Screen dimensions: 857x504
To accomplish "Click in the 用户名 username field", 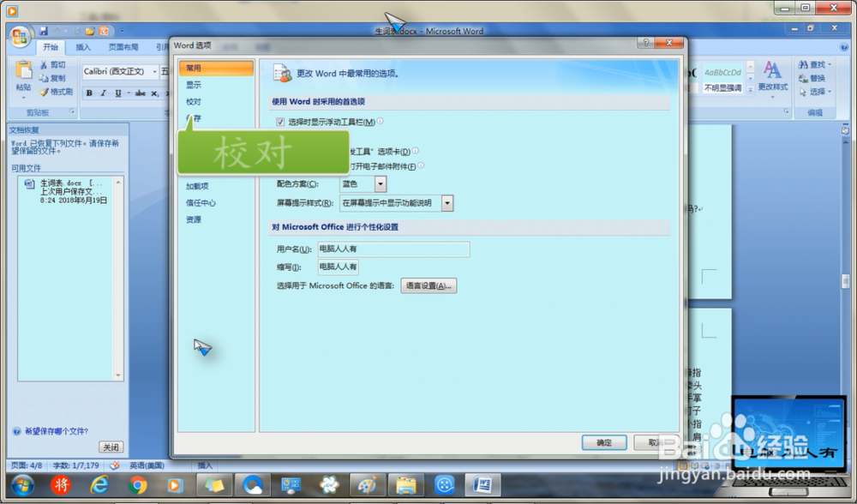I will [393, 249].
